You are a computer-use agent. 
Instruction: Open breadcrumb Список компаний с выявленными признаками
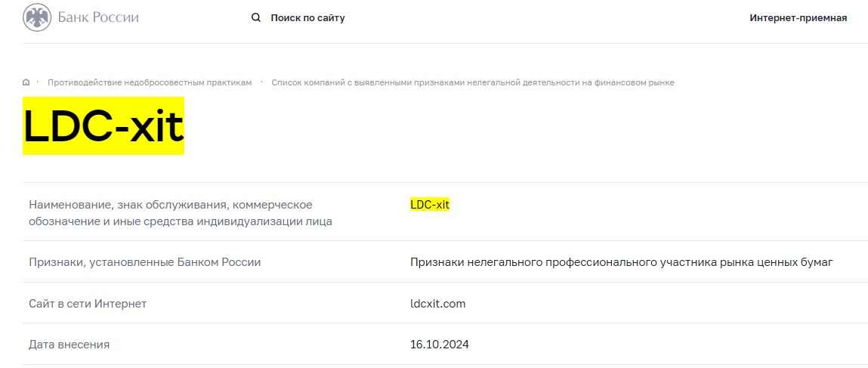(x=472, y=82)
